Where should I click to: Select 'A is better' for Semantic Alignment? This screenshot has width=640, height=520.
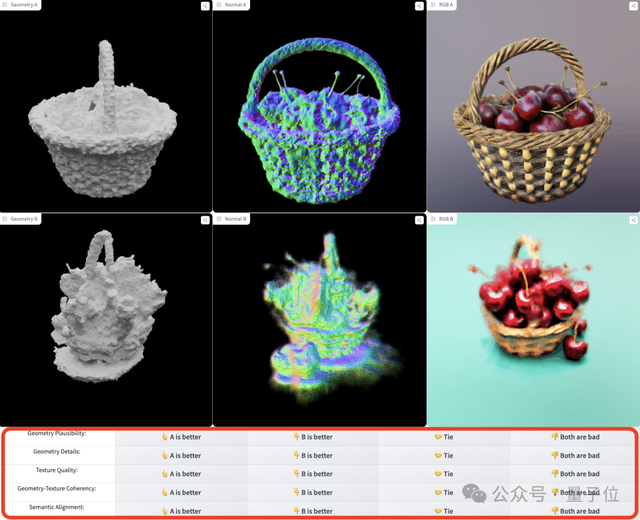(x=180, y=510)
